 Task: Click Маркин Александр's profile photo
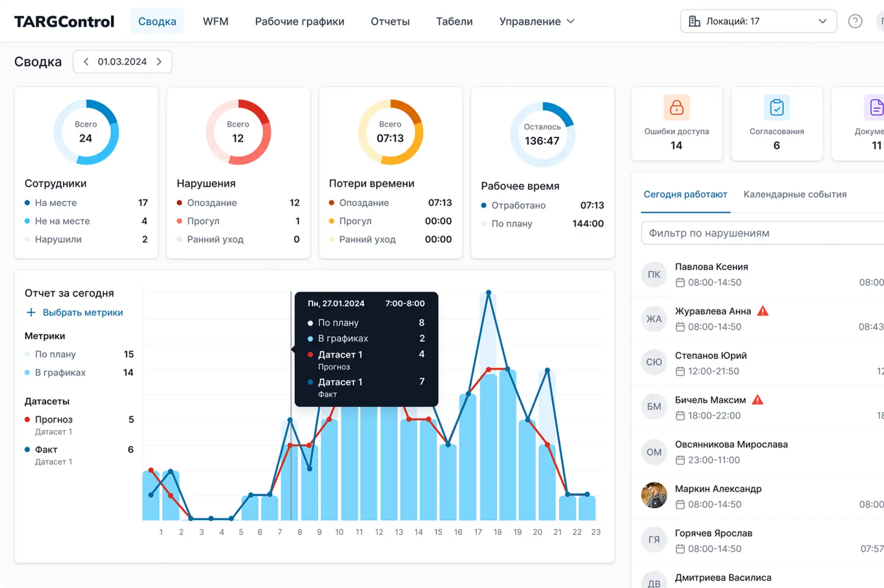click(x=654, y=495)
